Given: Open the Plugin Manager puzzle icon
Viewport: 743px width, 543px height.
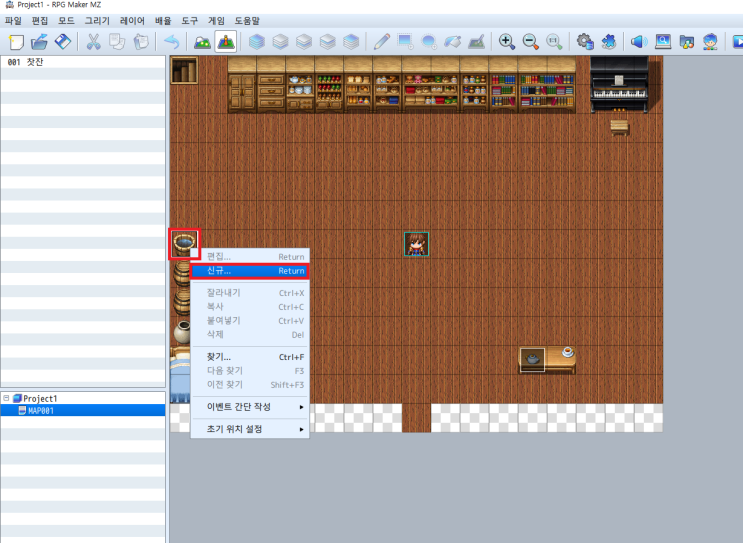Looking at the screenshot, I should [x=608, y=42].
